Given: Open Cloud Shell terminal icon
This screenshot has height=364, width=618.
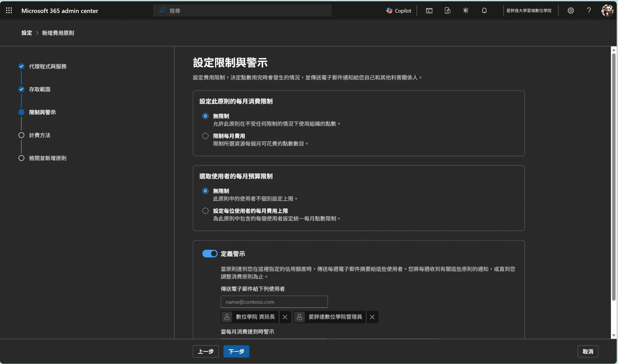Looking at the screenshot, I should (x=429, y=10).
